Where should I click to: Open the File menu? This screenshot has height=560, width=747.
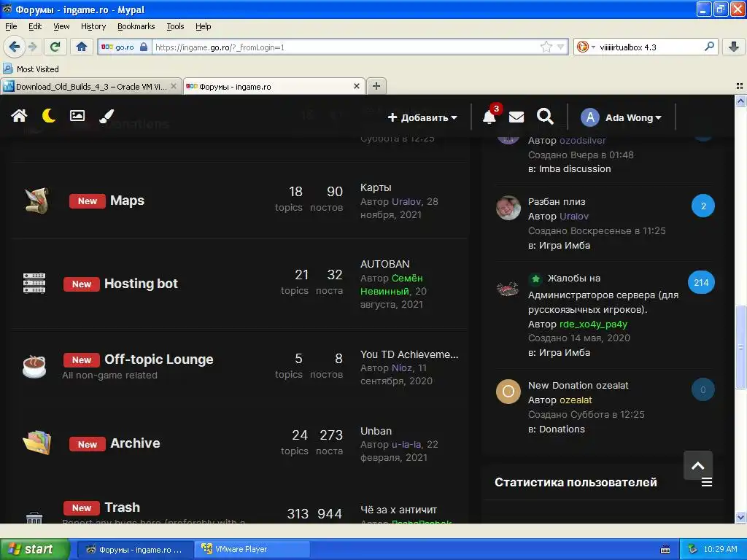click(x=11, y=26)
